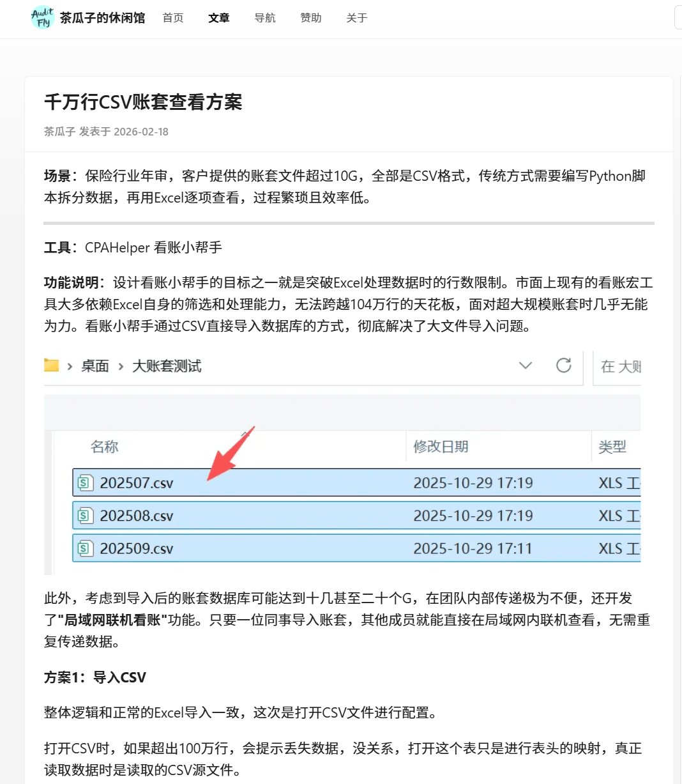Click the file icon of 202507.csv
Screen dimensions: 682x784
pos(85,483)
